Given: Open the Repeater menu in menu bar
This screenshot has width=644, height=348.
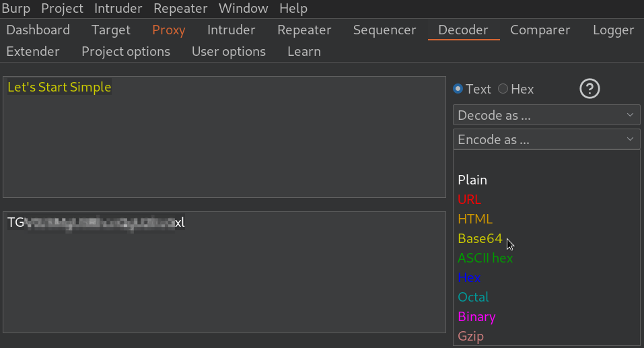Looking at the screenshot, I should click(180, 8).
